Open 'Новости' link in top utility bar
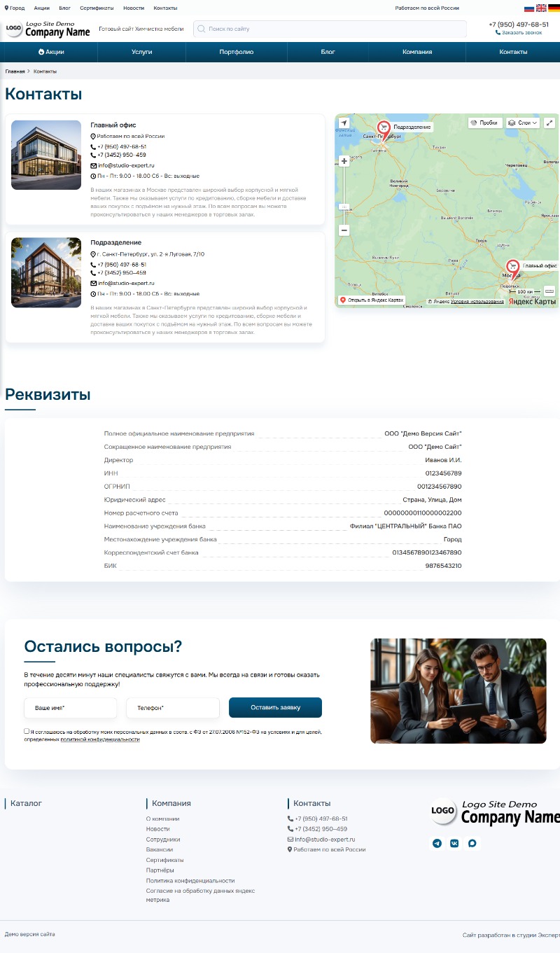Image resolution: width=560 pixels, height=953 pixels. (x=134, y=8)
